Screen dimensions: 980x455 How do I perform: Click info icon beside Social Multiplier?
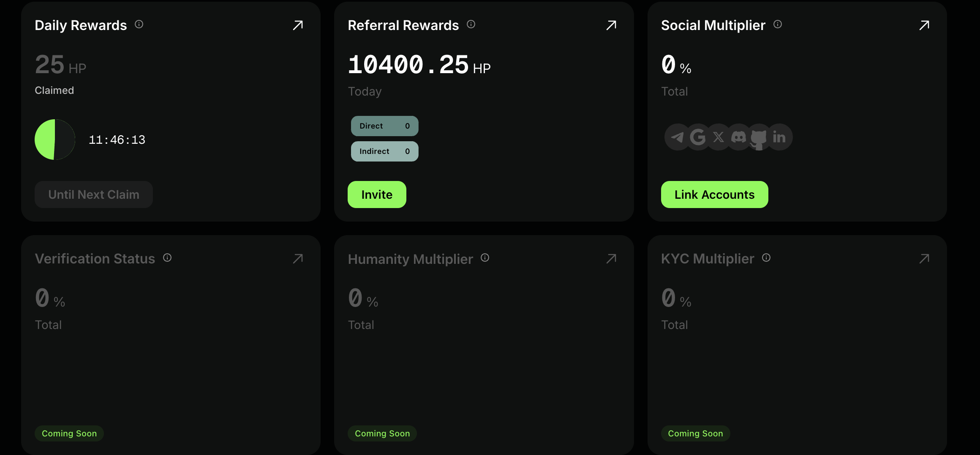coord(778,25)
